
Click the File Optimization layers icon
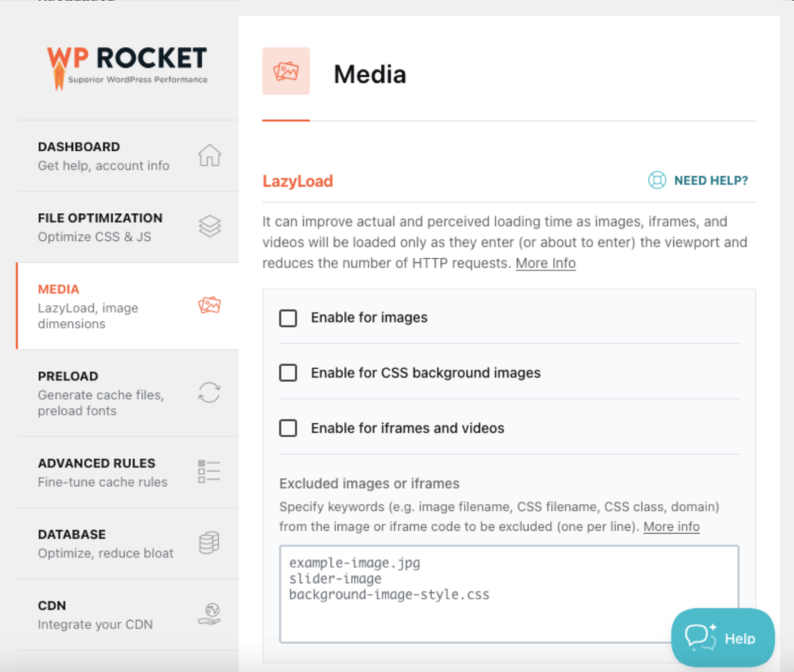[x=209, y=226]
